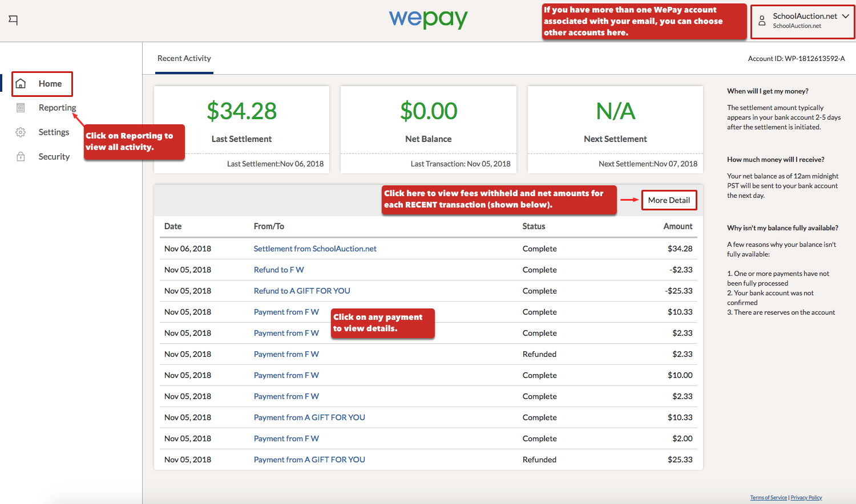View details of Refund to F W
856x504 pixels.
click(x=279, y=270)
